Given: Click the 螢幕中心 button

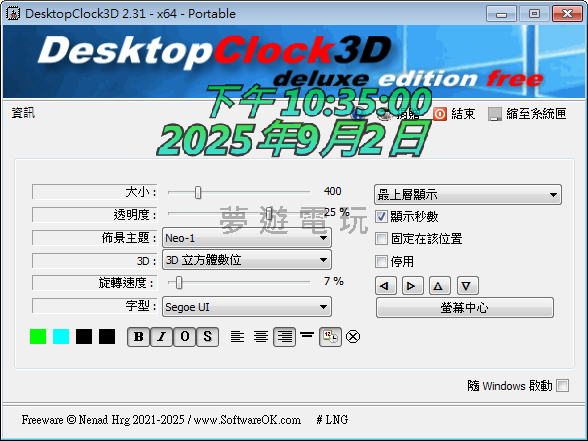Looking at the screenshot, I should coord(465,308).
